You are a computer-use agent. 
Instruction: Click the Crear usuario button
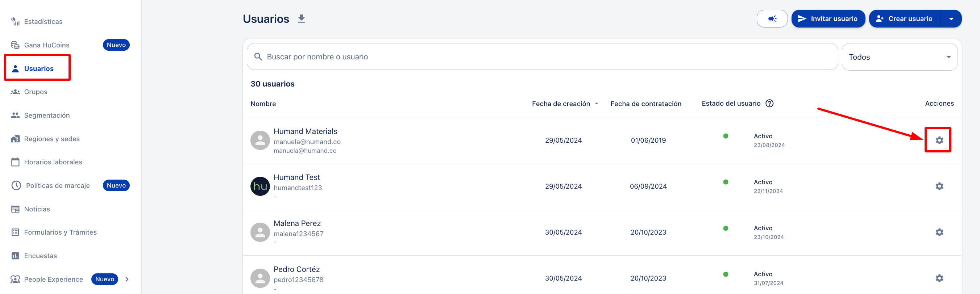coord(905,18)
